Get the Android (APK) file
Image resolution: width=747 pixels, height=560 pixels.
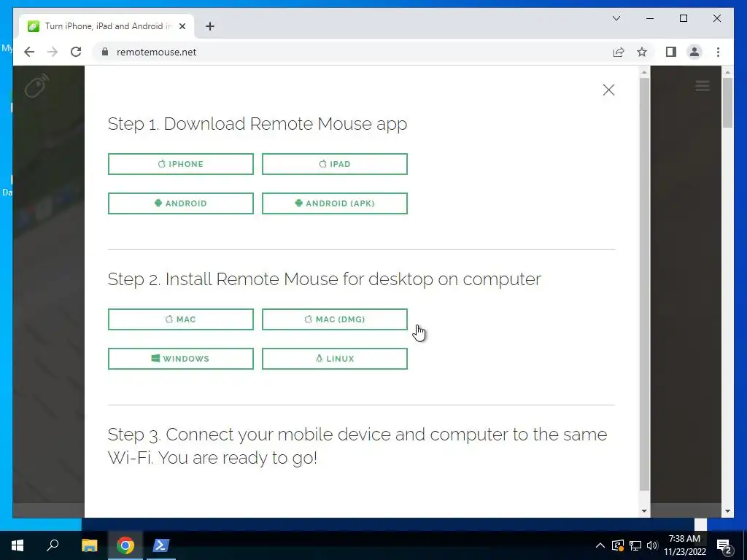pyautogui.click(x=334, y=203)
